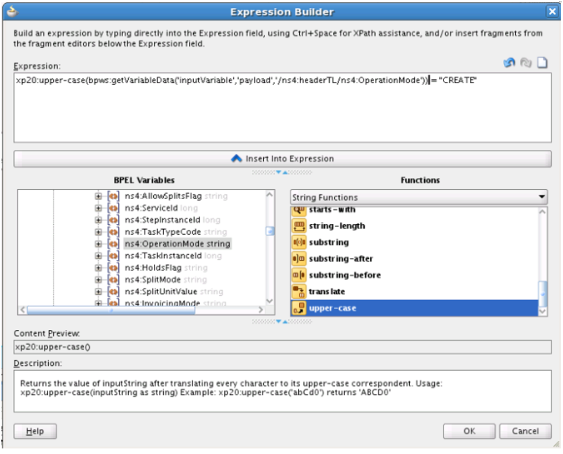563x454 pixels.
Task: Click the element icon beside ns4:ServiceId
Action: click(x=113, y=208)
